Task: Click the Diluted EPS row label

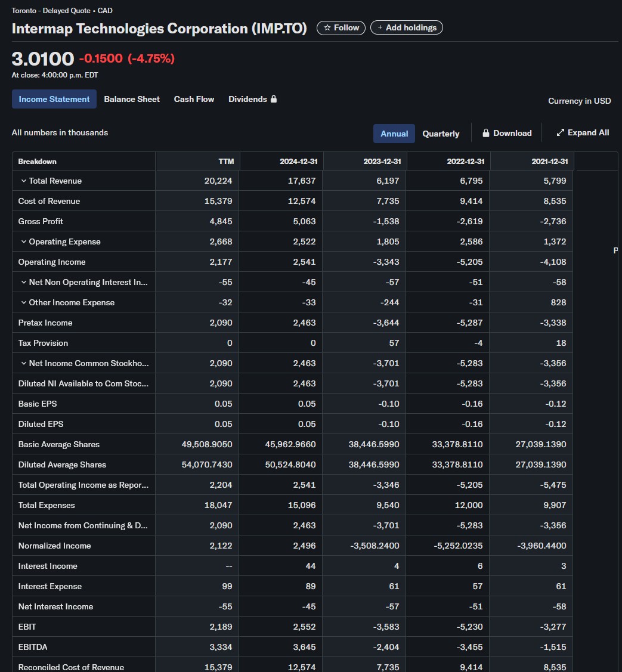Action: pos(41,425)
